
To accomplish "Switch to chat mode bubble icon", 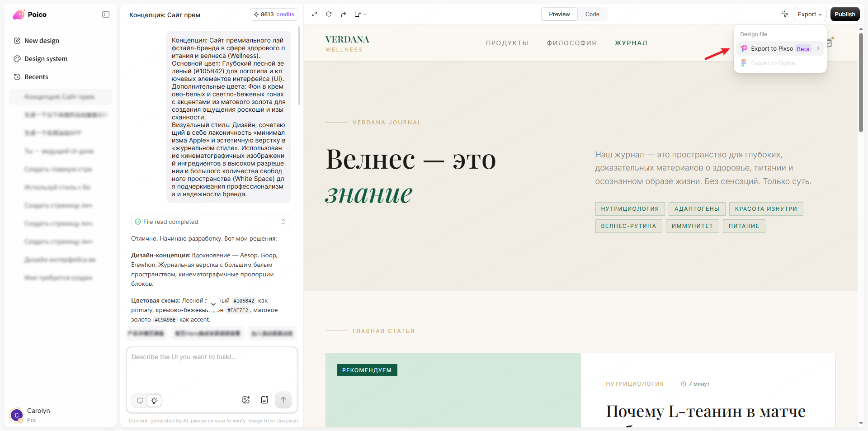I will pos(140,400).
